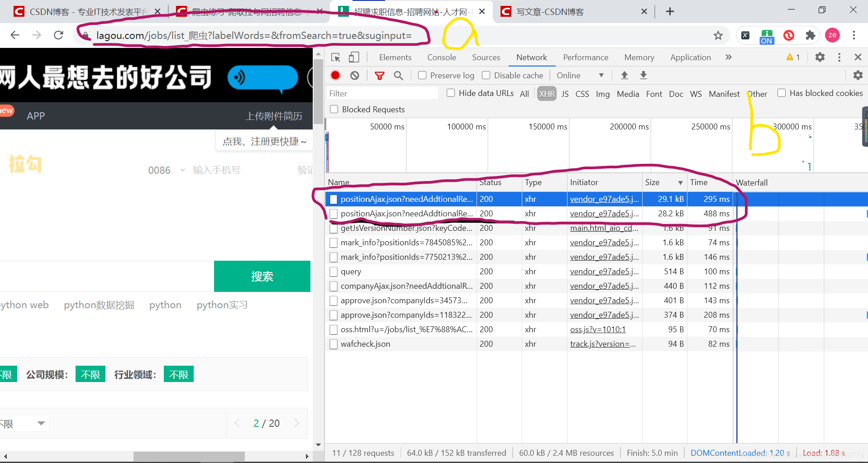Enable the Disable cache checkbox
The image size is (868, 463).
click(x=486, y=75)
